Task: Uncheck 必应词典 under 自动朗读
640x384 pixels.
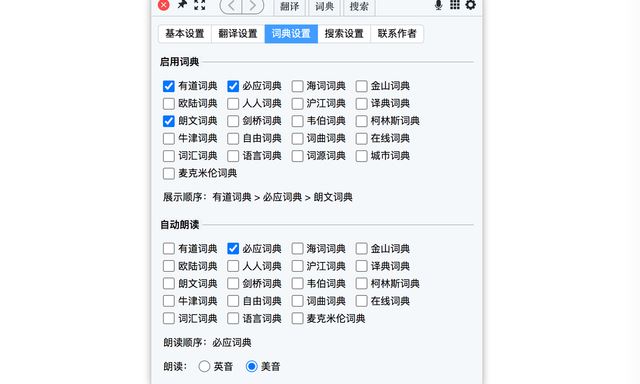Action: [233, 249]
